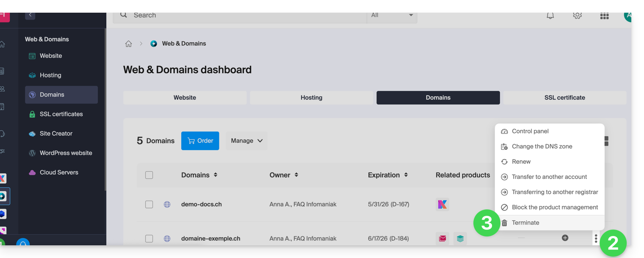Select Terminate from the context menu
The image size is (644, 258).
525,223
